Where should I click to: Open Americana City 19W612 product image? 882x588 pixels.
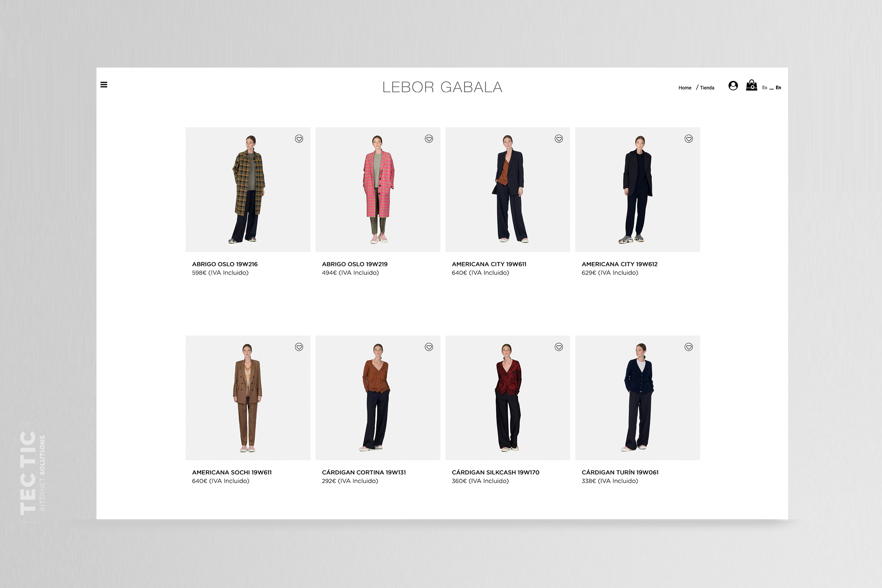pyautogui.click(x=637, y=189)
